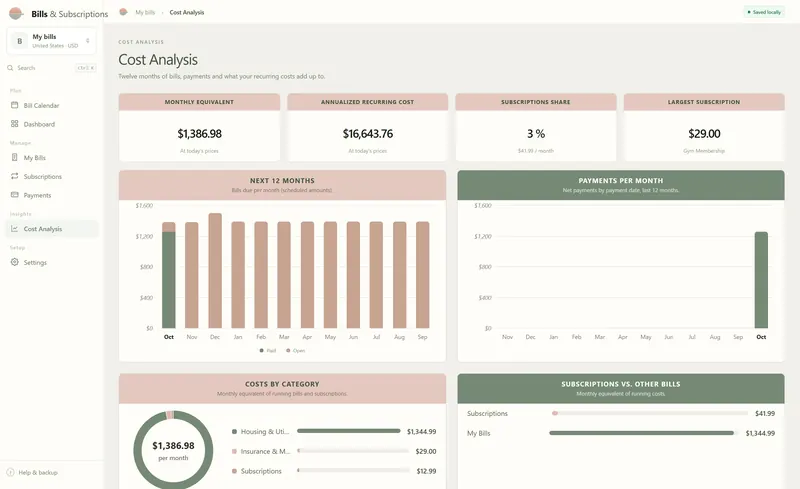Click the B avatar in My bills switcher
The height and width of the screenshot is (489, 800).
19,41
